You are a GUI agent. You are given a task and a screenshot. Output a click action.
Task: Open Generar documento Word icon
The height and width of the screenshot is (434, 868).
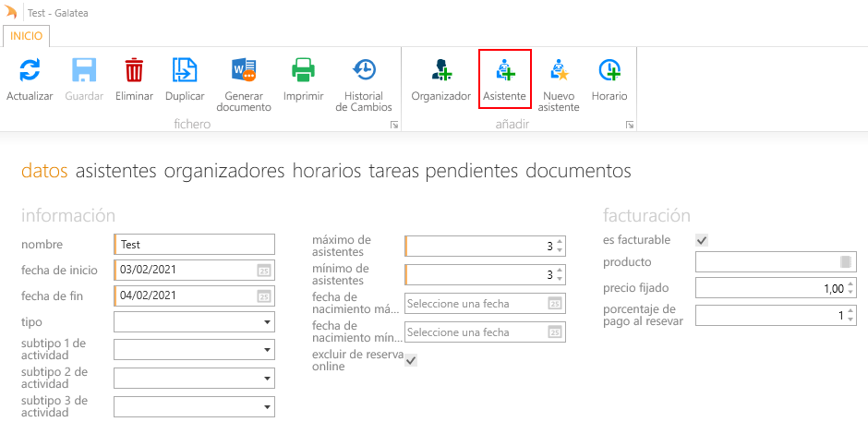click(244, 70)
